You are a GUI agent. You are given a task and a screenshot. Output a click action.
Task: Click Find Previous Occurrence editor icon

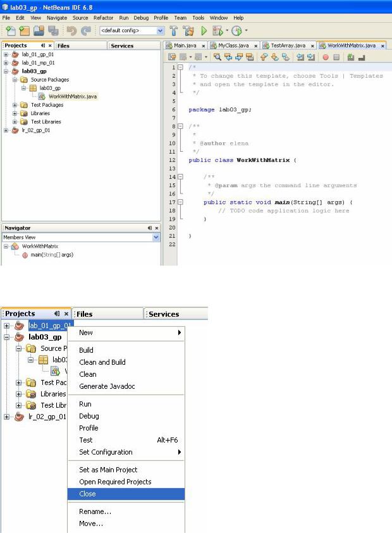(228, 57)
